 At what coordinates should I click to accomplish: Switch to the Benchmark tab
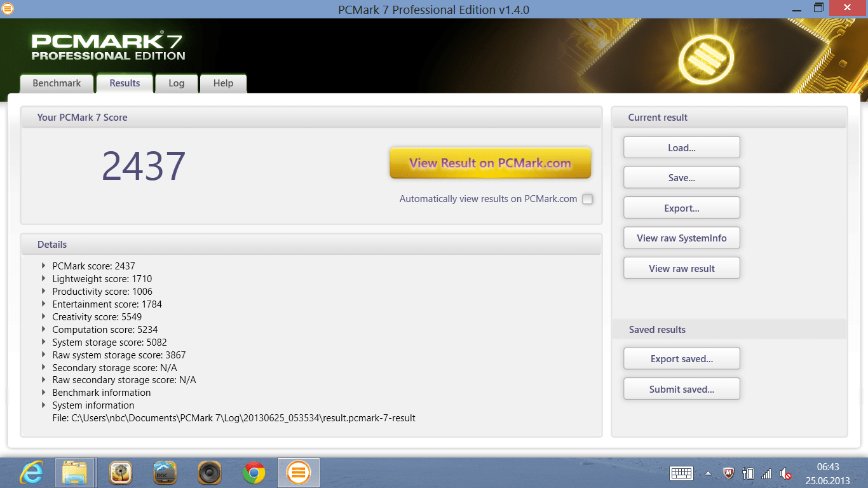(56, 83)
